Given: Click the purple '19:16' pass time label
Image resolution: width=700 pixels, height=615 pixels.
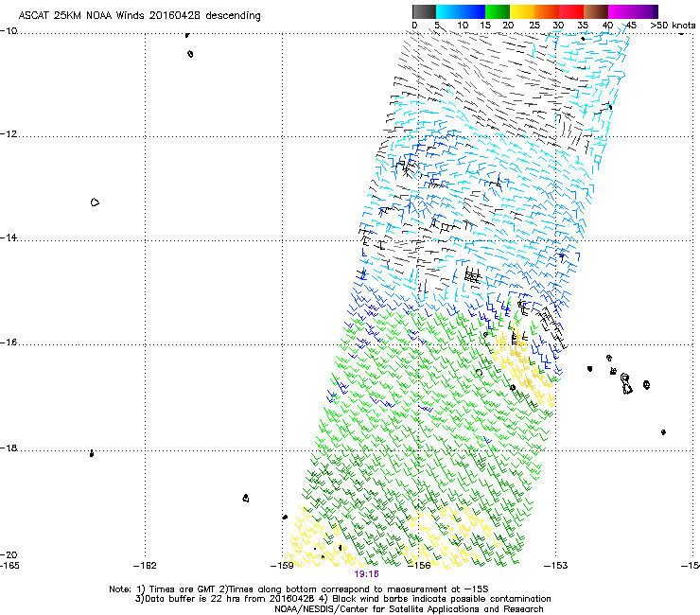Looking at the screenshot, I should pos(366,574).
